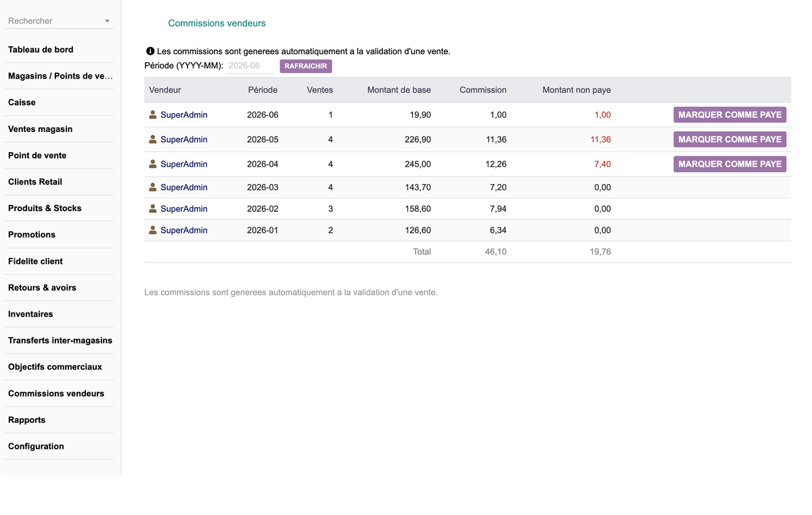Viewport: 812px width, 515px height.
Task: Open SuperAdmin link in 2026-06 row
Action: click(x=184, y=115)
